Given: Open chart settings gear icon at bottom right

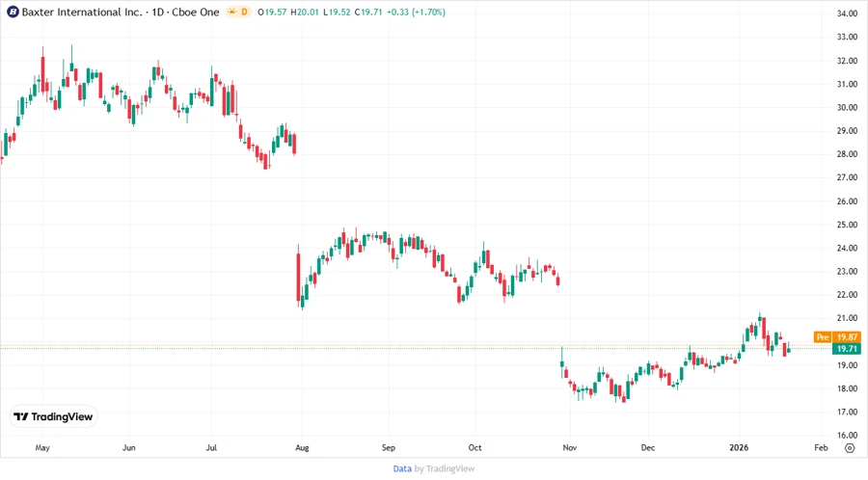Looking at the screenshot, I should click(x=850, y=448).
